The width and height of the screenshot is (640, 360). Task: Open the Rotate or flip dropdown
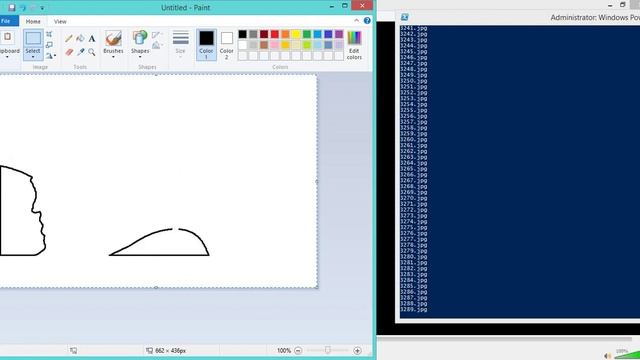[x=51, y=56]
